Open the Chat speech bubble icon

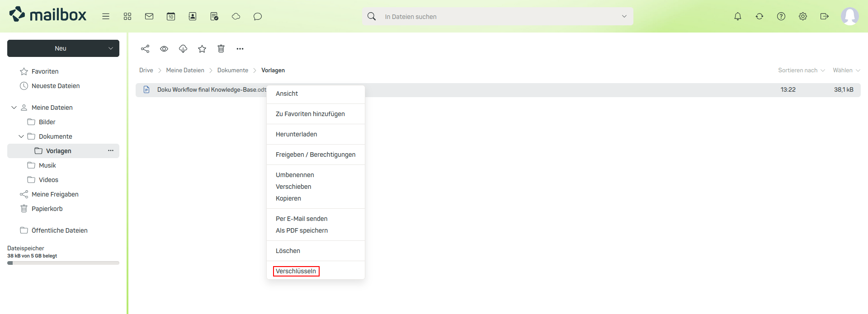[x=258, y=16]
